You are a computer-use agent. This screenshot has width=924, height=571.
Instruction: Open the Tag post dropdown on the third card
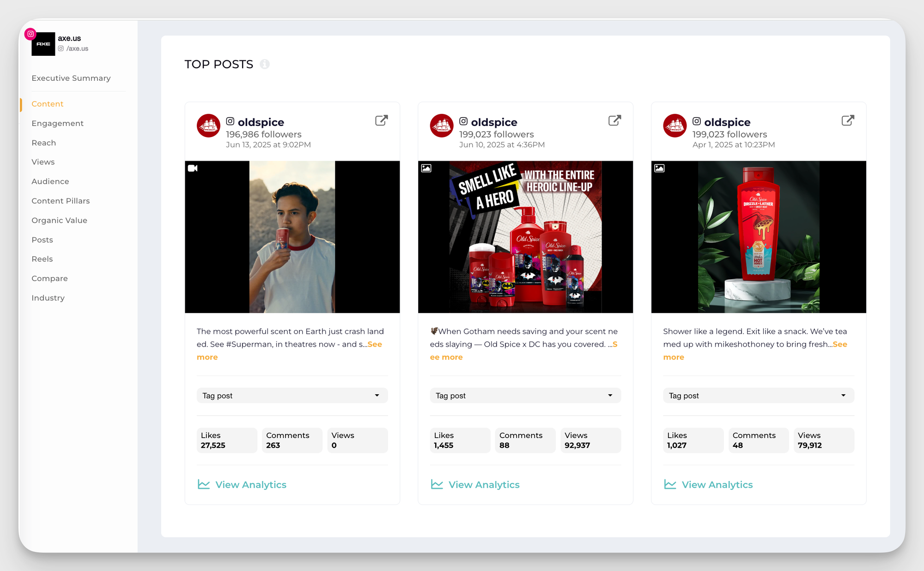click(758, 395)
